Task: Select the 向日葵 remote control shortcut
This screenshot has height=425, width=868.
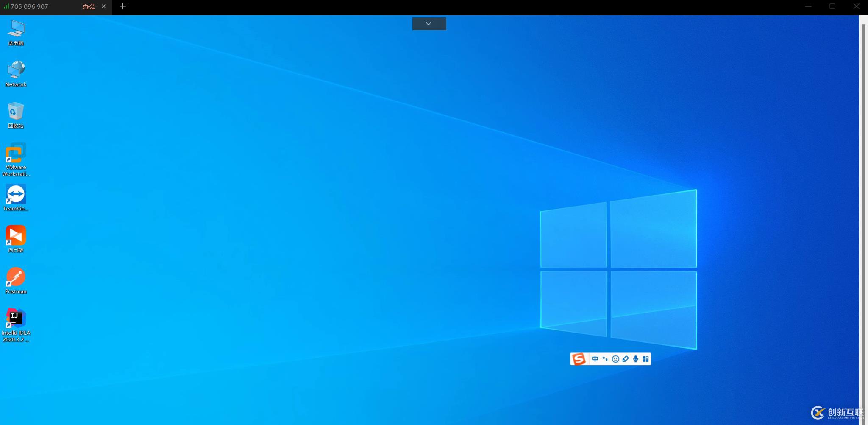Action: 16,239
